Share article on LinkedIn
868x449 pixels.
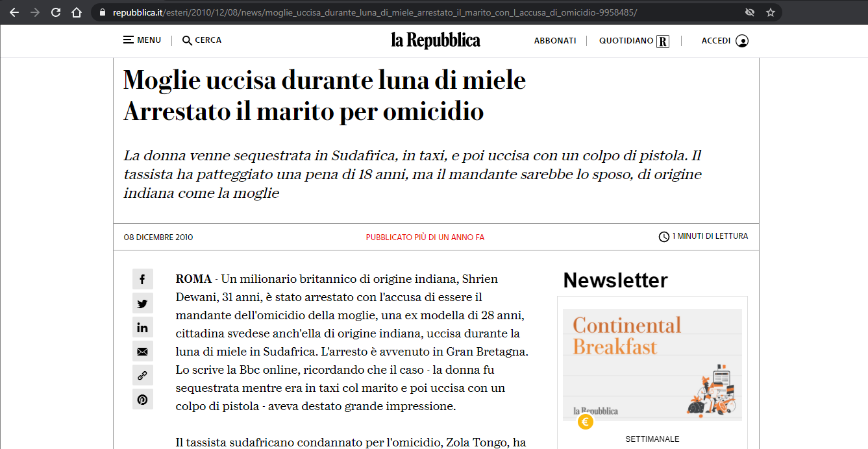point(142,328)
